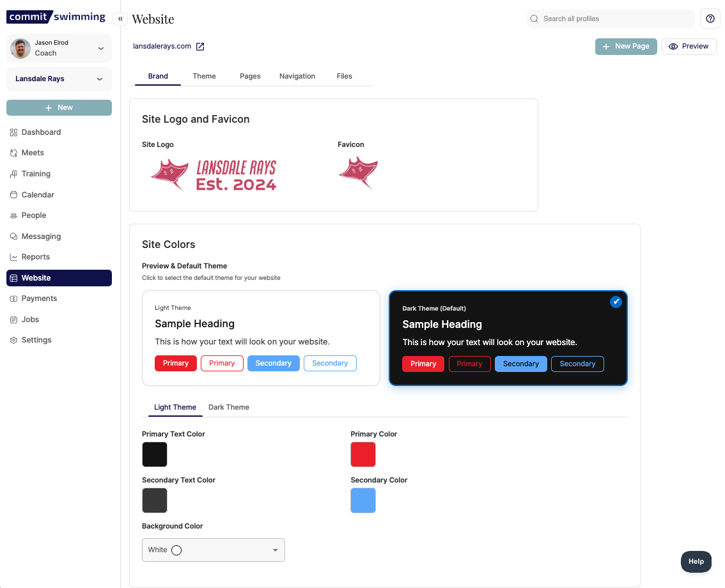Switch to the Pages tab
This screenshot has width=725, height=588.
click(x=250, y=76)
